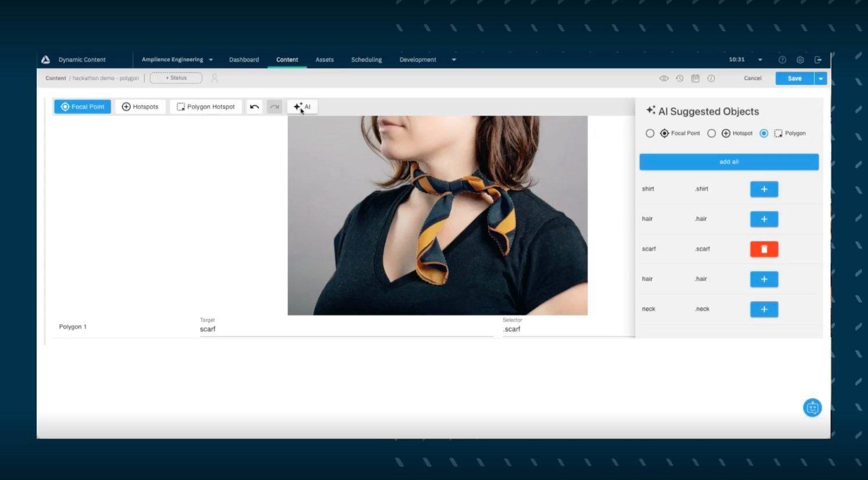Go to the Assets tab
The image size is (868, 480).
point(325,59)
